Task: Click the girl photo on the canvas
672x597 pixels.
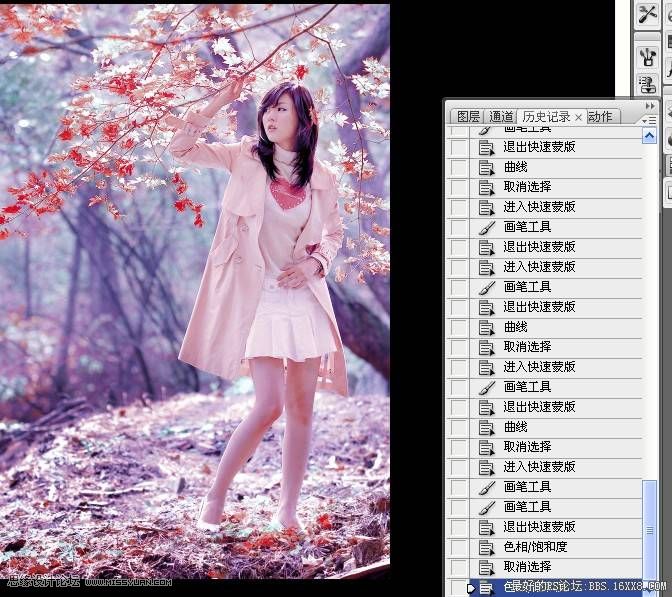Action: tap(195, 291)
